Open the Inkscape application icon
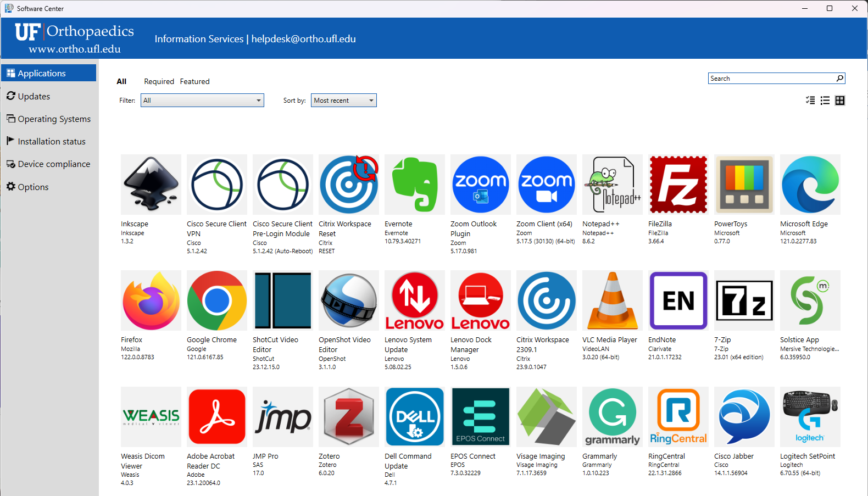Screen dimensions: 868x496 (151, 185)
